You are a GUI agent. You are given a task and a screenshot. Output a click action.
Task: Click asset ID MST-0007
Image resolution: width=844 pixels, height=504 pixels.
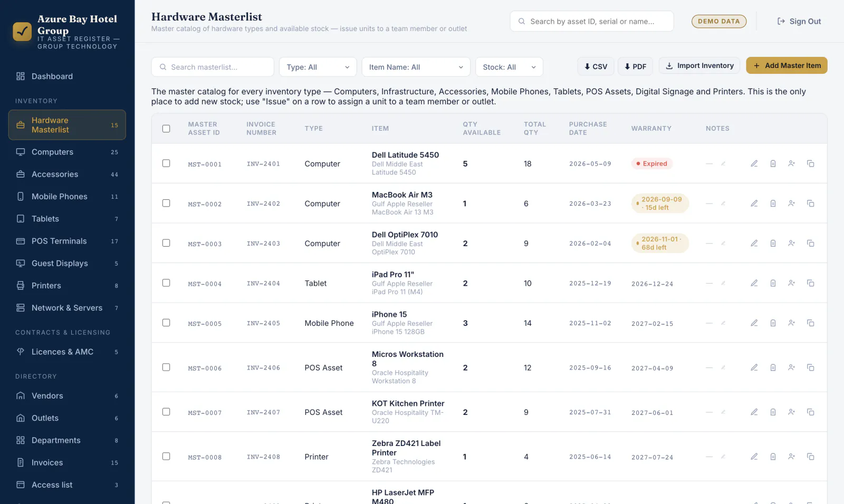pos(205,413)
